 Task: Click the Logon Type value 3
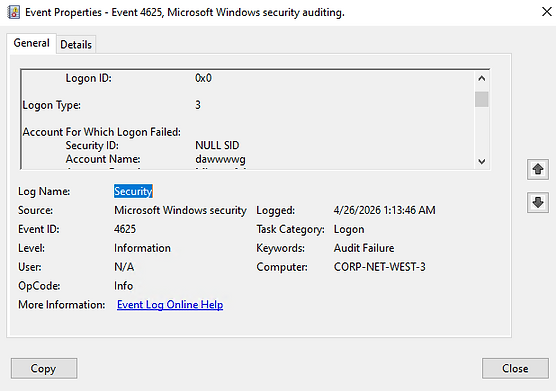[x=198, y=105]
